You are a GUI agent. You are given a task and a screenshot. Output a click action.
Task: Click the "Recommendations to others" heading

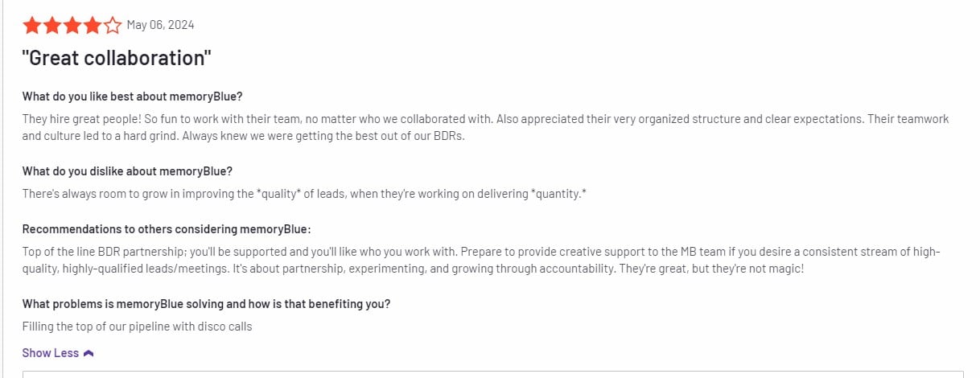(x=167, y=229)
